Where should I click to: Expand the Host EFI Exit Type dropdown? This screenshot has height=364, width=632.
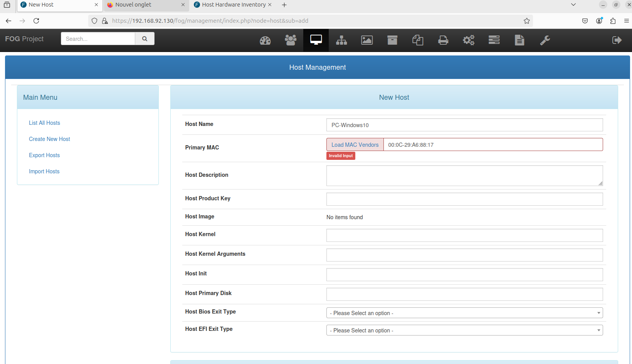point(464,330)
